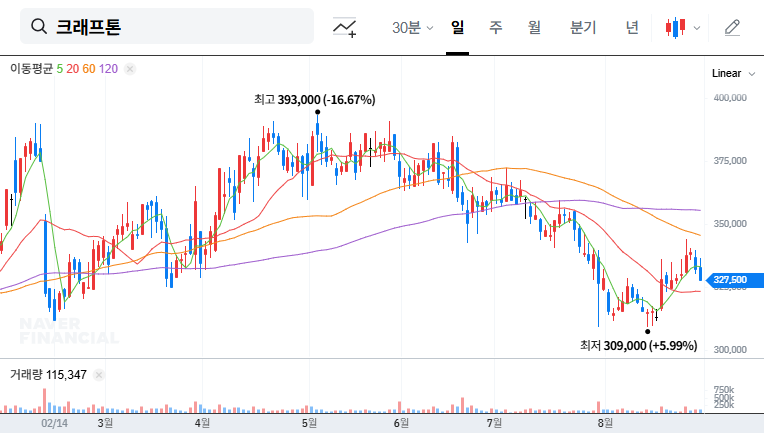Click the 크래프톤 search field
The image size is (764, 433).
[x=167, y=26]
